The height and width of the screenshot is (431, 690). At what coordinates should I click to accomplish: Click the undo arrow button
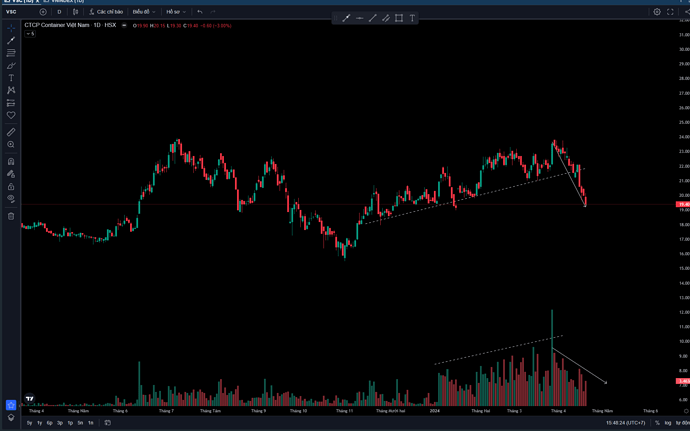[x=200, y=12]
